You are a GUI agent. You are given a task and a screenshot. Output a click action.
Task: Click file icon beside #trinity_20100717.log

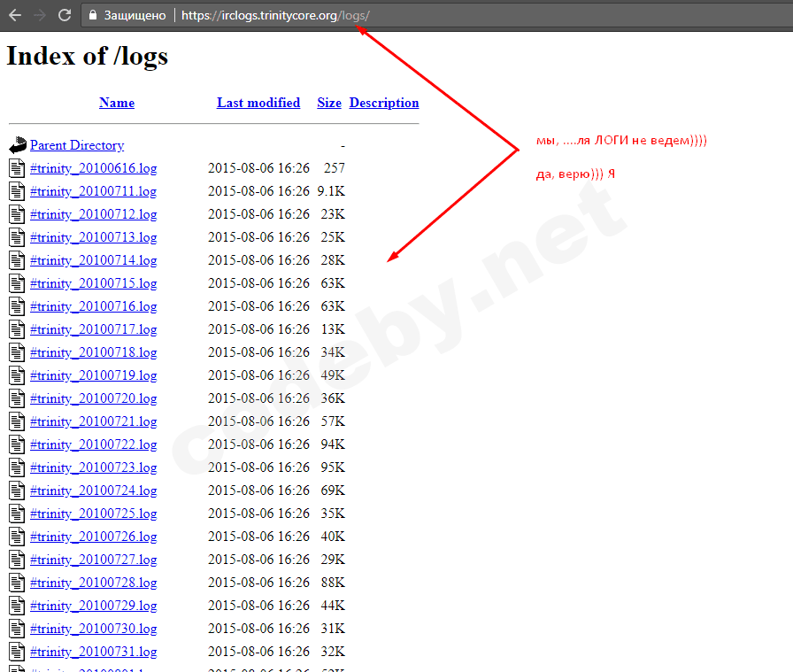[x=17, y=329]
